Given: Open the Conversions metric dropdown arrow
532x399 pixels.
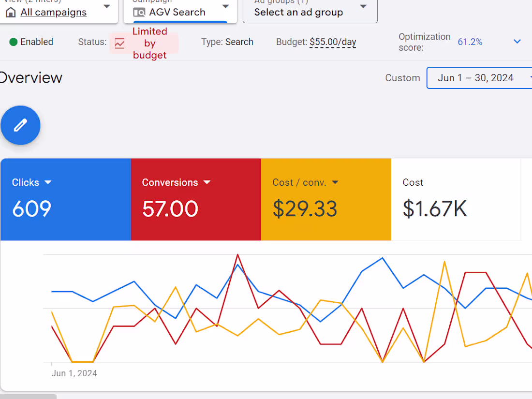Looking at the screenshot, I should click(207, 182).
